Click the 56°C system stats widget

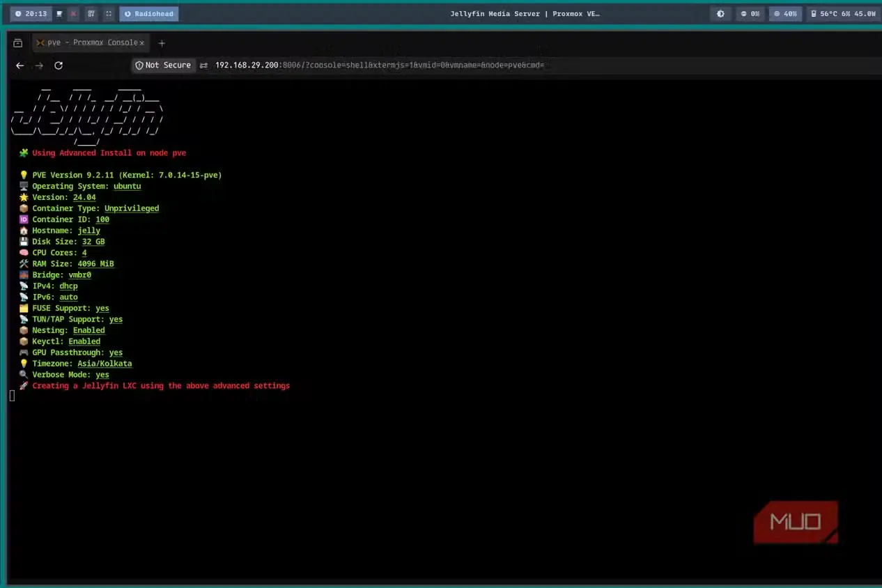click(842, 14)
